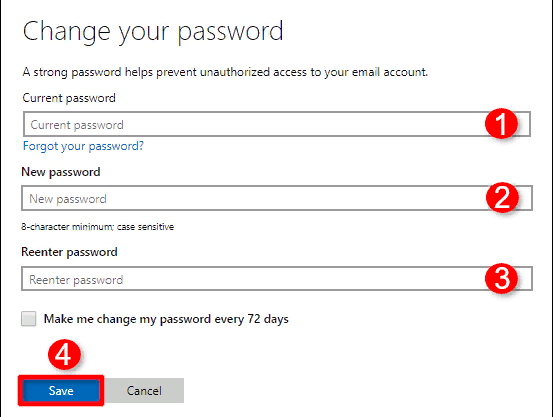
Task: Click the 'Current password' placeholder text inside the field
Action: (x=77, y=125)
